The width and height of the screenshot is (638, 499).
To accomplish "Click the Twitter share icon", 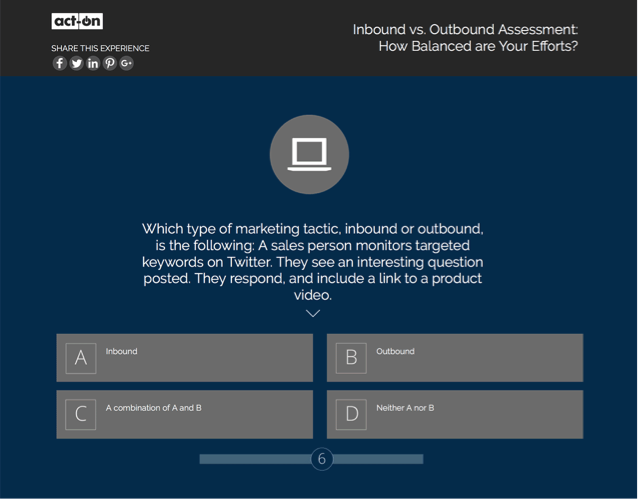I will tap(76, 63).
